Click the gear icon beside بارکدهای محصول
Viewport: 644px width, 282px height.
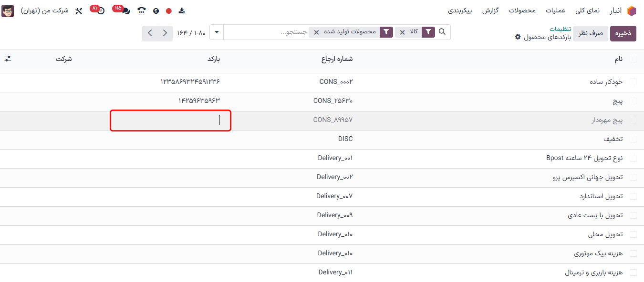click(x=518, y=37)
